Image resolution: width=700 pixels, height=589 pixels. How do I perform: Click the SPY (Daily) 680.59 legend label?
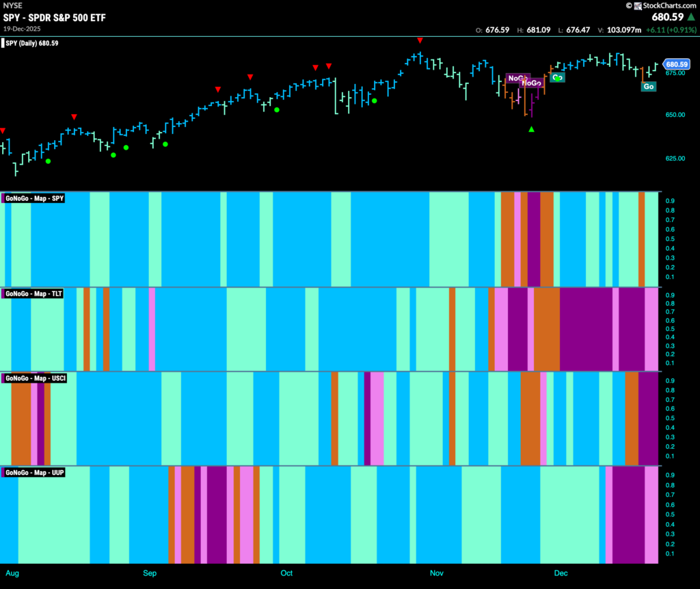(x=31, y=43)
